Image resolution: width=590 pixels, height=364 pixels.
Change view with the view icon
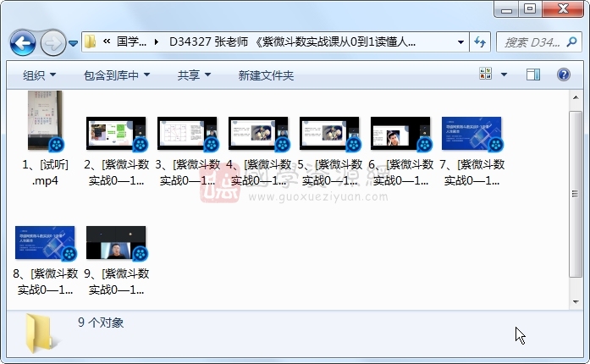pyautogui.click(x=485, y=74)
